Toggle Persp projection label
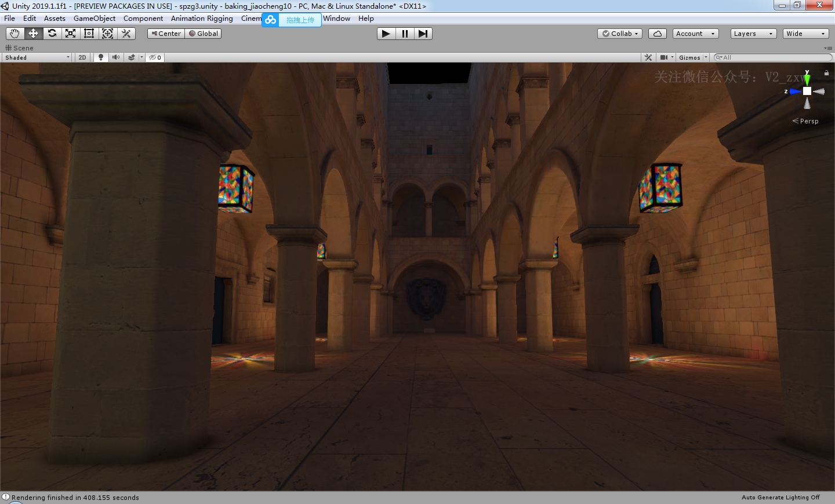835x504 pixels. (805, 121)
